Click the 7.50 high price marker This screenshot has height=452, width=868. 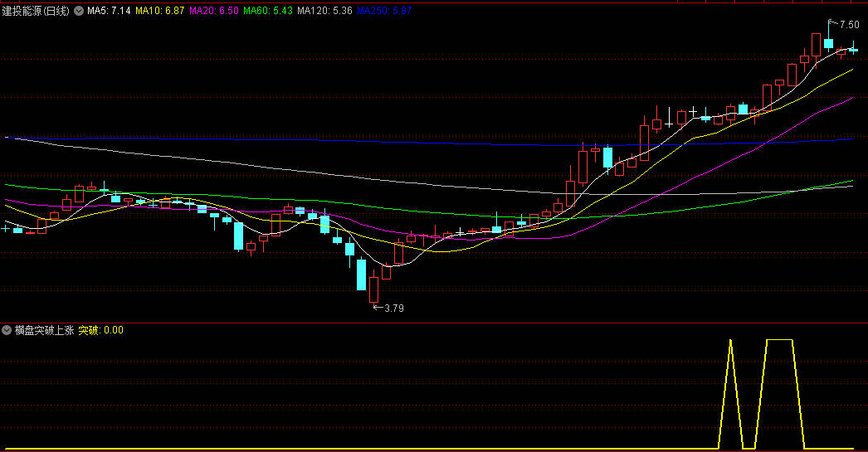[849, 25]
